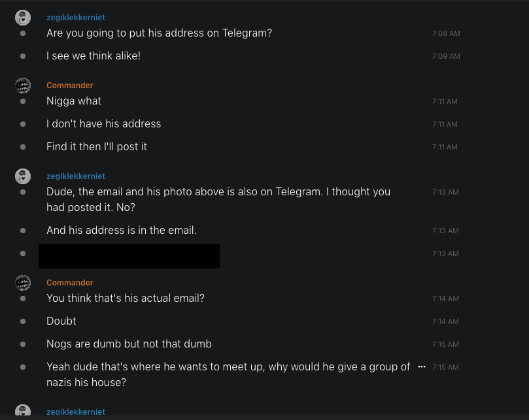
Task: Click the redacted black message block
Action: (x=129, y=256)
